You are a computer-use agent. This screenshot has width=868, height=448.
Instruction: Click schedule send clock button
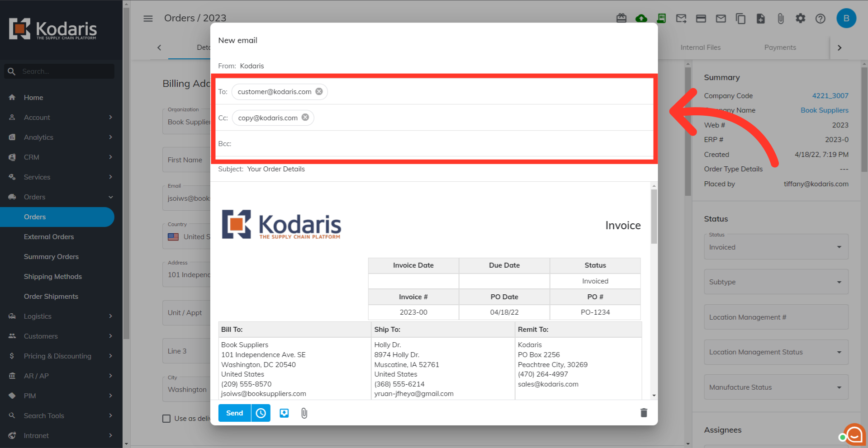click(261, 413)
